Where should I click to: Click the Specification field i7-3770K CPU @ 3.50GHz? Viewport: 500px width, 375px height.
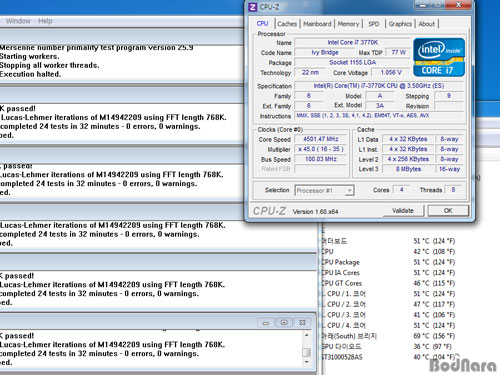(x=379, y=86)
